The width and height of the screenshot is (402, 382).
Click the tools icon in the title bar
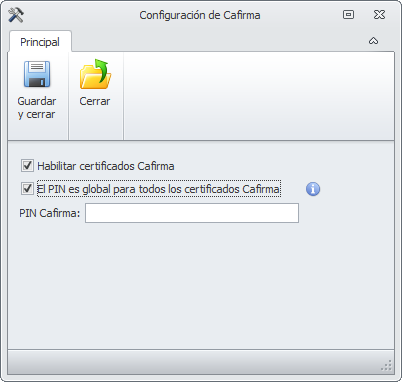(x=16, y=15)
